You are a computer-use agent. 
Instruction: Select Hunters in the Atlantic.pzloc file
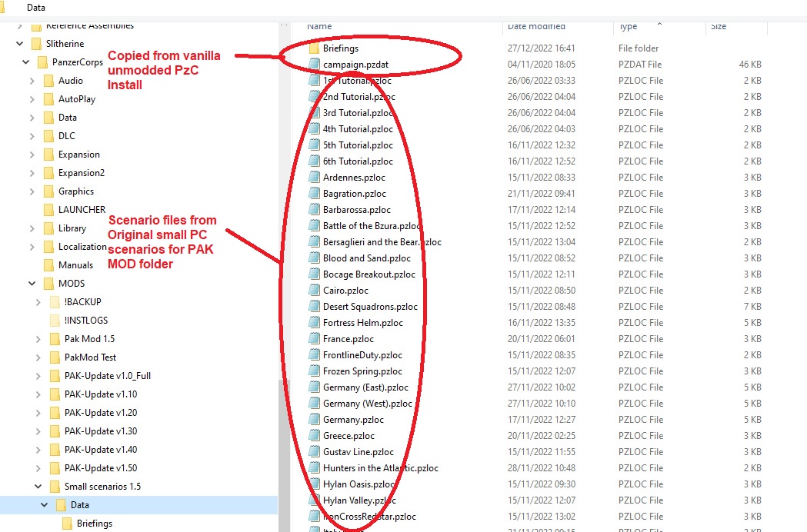(x=380, y=468)
